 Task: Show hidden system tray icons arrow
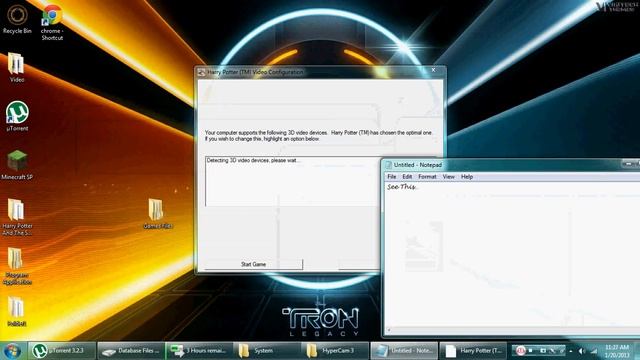pos(571,351)
